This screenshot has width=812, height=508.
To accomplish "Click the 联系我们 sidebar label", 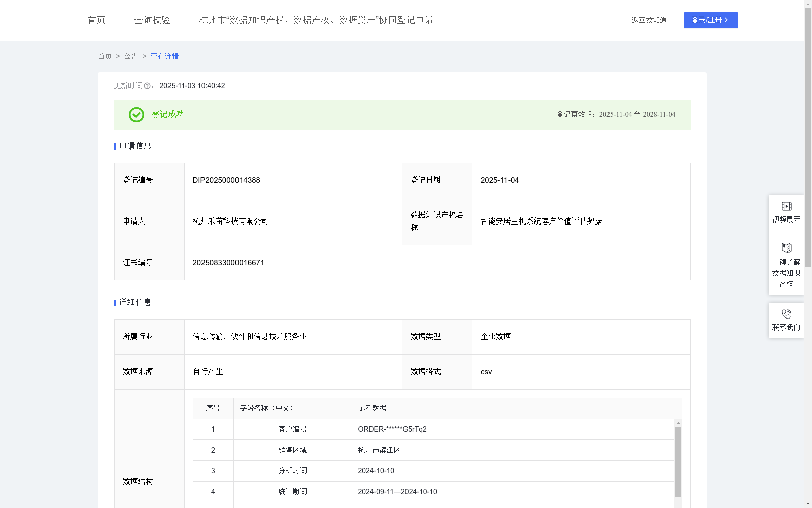I will [x=786, y=327].
